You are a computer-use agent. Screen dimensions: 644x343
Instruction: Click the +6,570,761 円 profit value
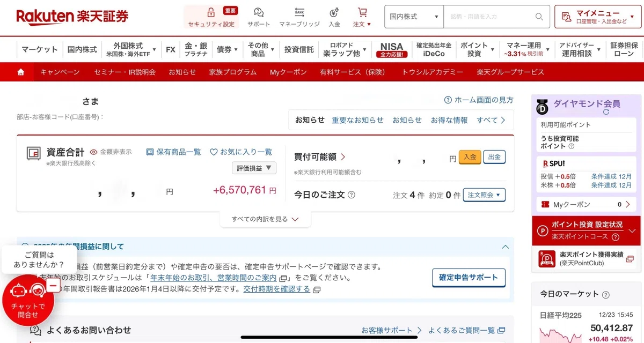click(245, 190)
